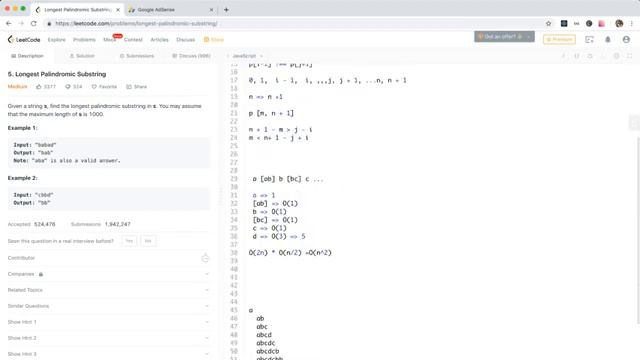Expand the Related Topics section
Screen dimensions: 640x360
[x=108, y=290]
